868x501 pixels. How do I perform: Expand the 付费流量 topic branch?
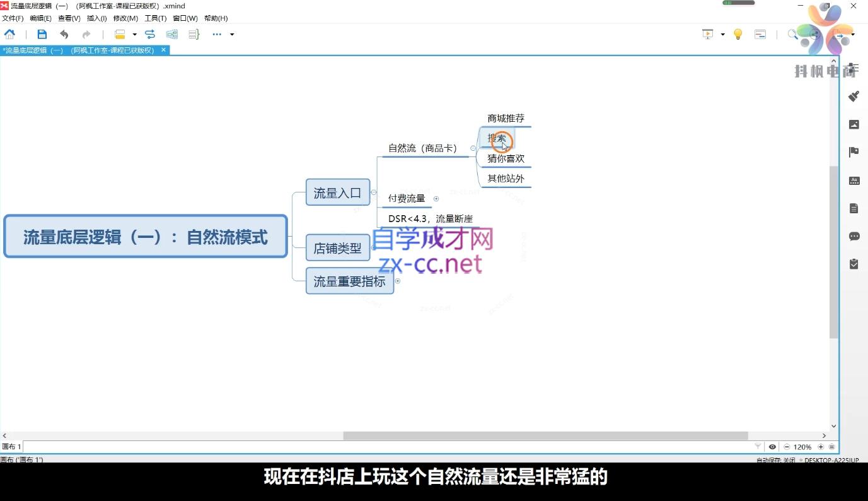pos(436,198)
